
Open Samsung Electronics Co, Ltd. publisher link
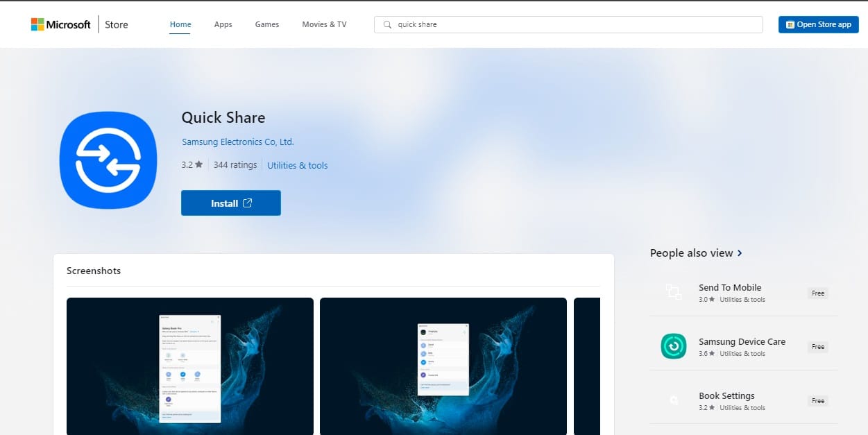(238, 142)
